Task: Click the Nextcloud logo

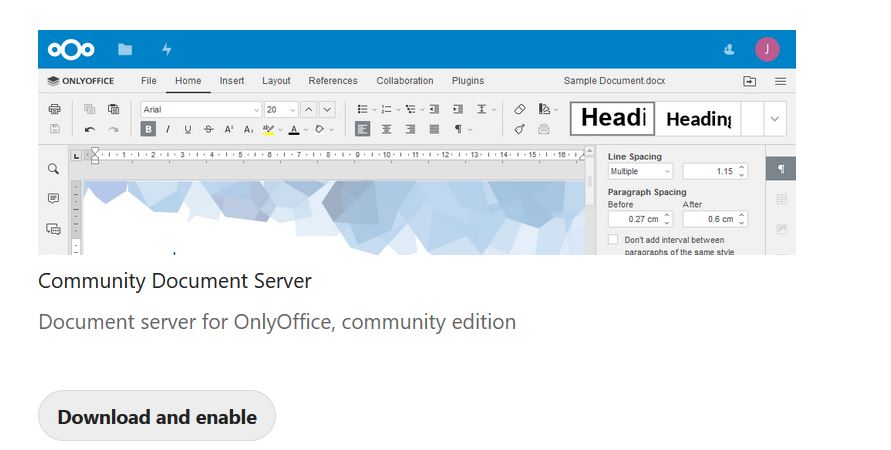Action: click(71, 49)
